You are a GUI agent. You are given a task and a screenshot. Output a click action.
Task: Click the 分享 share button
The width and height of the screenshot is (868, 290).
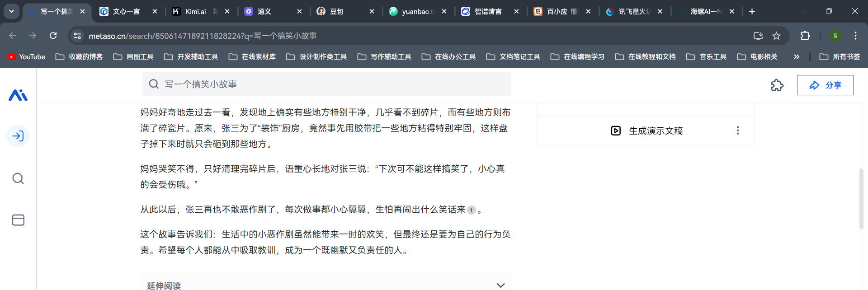point(825,85)
